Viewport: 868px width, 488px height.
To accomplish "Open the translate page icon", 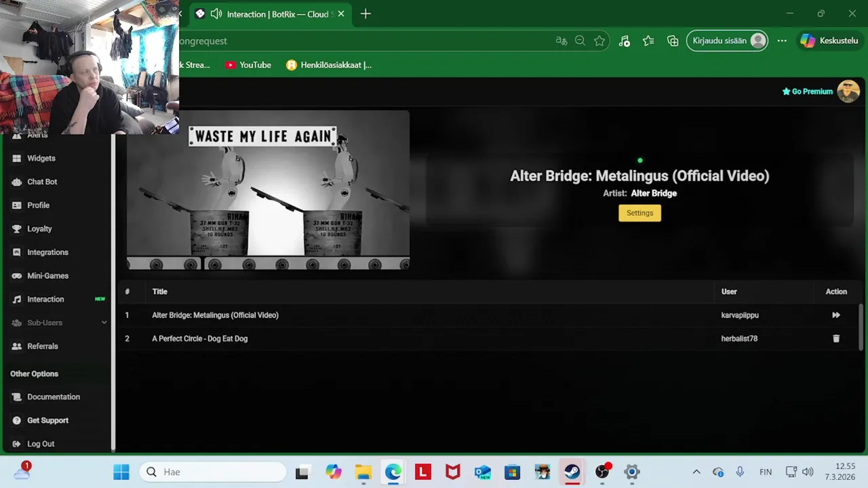I will point(561,41).
